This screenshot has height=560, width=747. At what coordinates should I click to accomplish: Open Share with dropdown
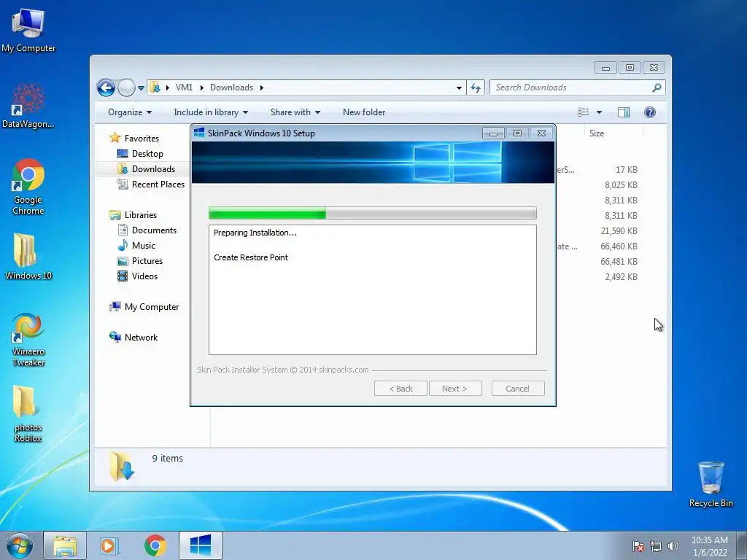(295, 112)
